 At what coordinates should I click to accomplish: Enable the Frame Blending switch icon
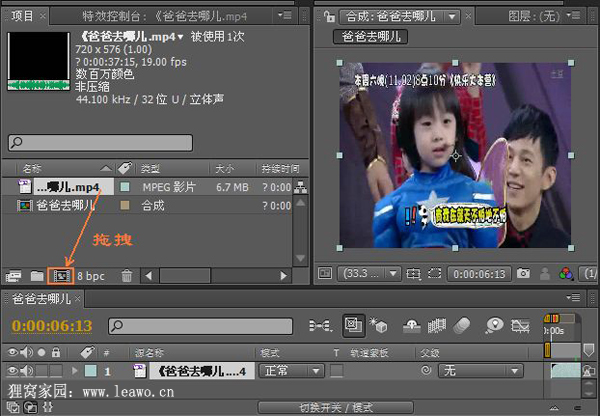click(x=436, y=326)
